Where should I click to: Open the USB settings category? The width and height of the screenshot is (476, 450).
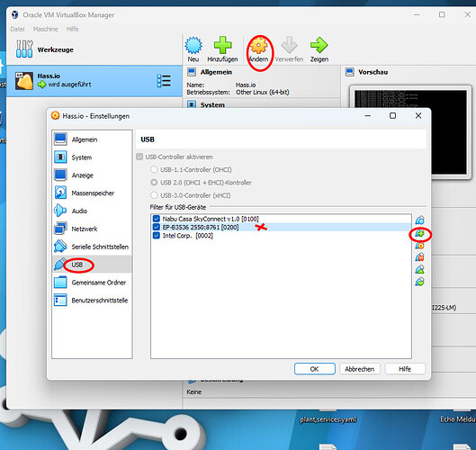(93, 265)
